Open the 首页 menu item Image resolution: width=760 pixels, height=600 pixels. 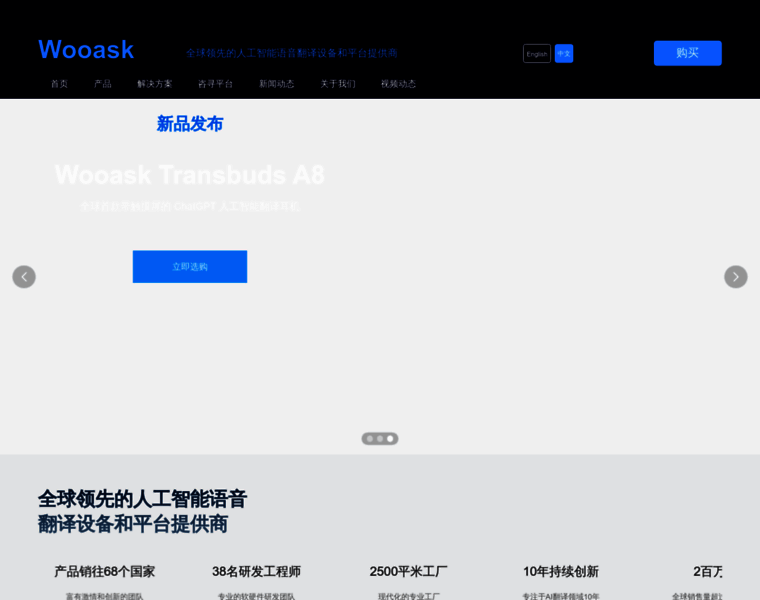coord(59,84)
